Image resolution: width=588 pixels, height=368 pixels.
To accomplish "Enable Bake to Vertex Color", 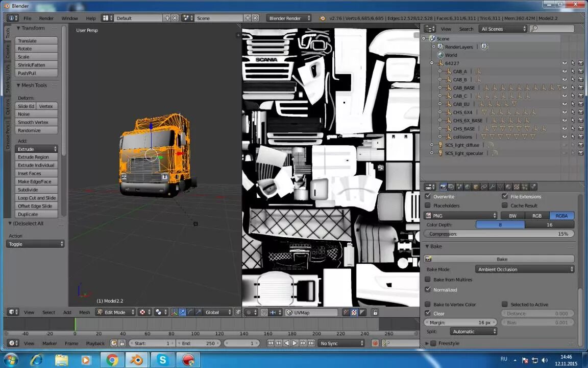I will 428,304.
